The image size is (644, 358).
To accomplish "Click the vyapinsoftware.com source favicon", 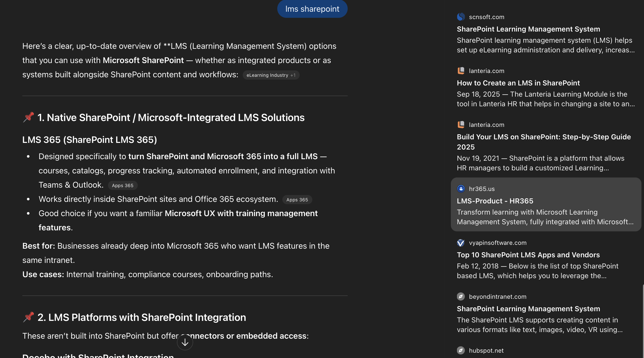I will pos(461,243).
